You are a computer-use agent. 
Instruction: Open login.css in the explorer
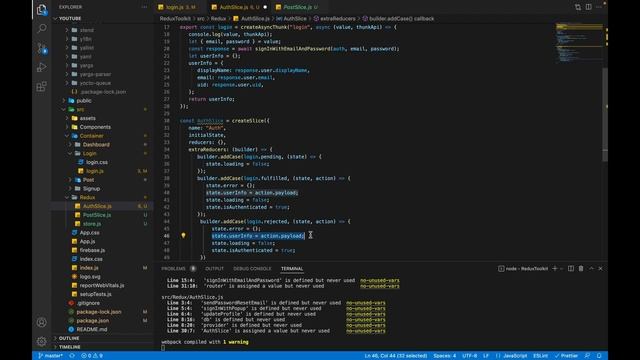pyautogui.click(x=97, y=162)
